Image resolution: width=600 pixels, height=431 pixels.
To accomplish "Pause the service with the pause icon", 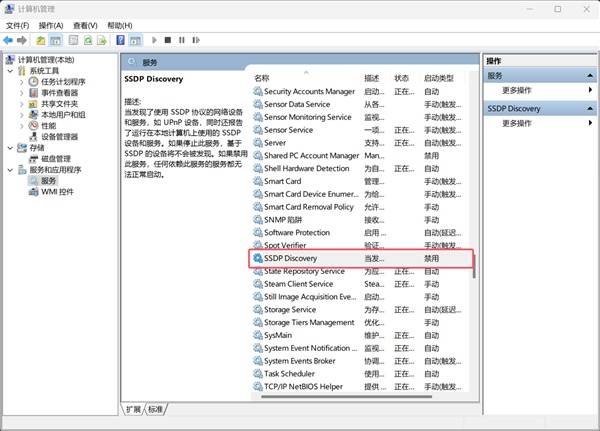I will pyautogui.click(x=182, y=40).
